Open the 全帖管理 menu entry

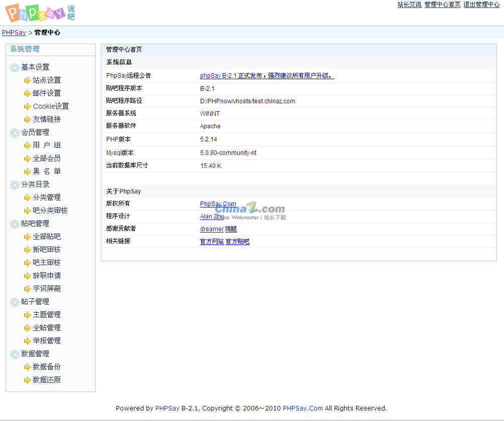tap(47, 328)
